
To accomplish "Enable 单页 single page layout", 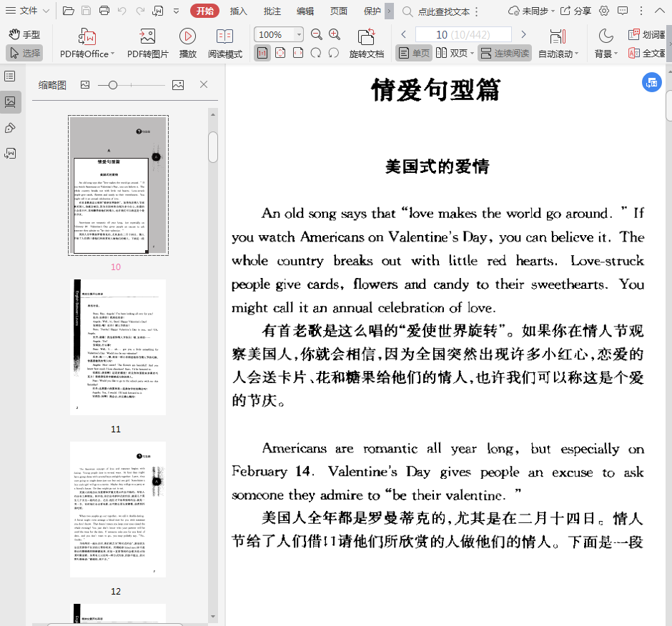I will pyautogui.click(x=414, y=53).
